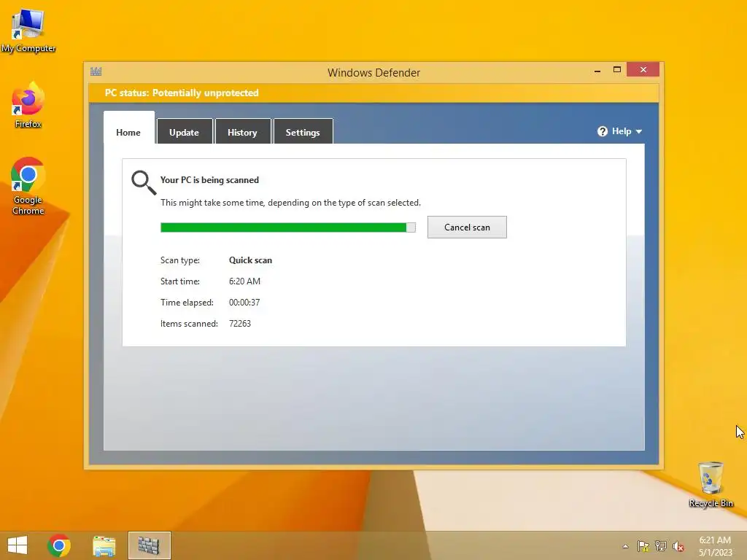The width and height of the screenshot is (747, 560).
Task: Switch to the Update tab
Action: click(185, 133)
